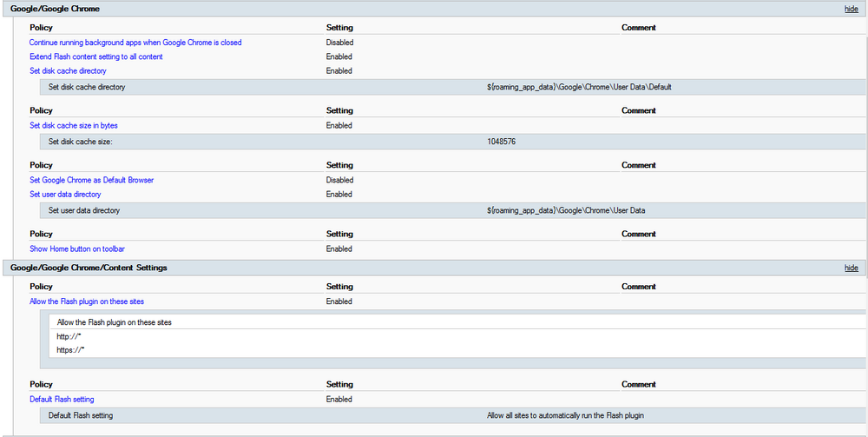The height and width of the screenshot is (437, 868).
Task: Open the 'Set disk cache size in bytes' link
Action: pos(74,126)
